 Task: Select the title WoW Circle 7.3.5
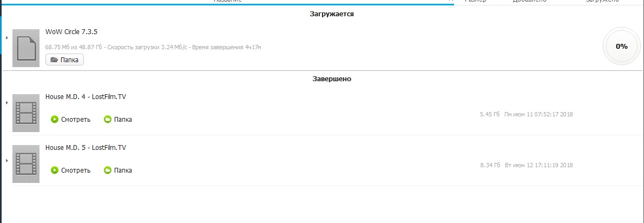tap(71, 32)
